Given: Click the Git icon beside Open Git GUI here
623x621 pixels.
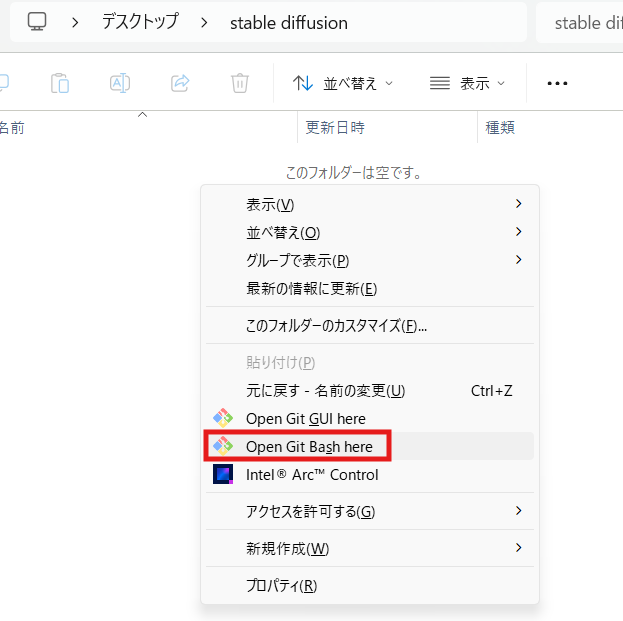Looking at the screenshot, I should coord(223,418).
